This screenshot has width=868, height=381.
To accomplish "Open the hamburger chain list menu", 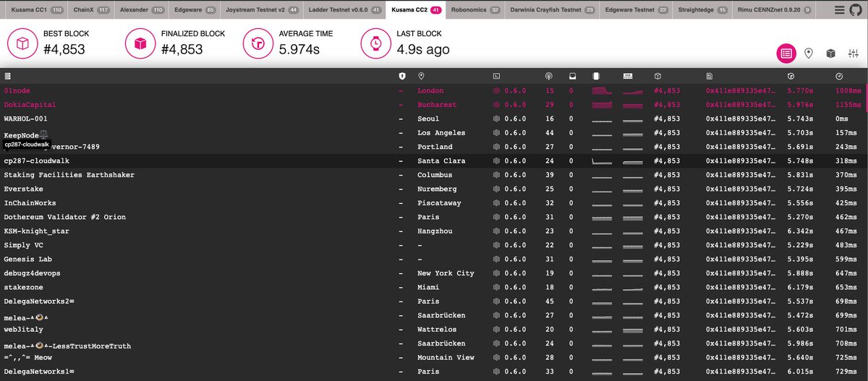I will (x=839, y=10).
